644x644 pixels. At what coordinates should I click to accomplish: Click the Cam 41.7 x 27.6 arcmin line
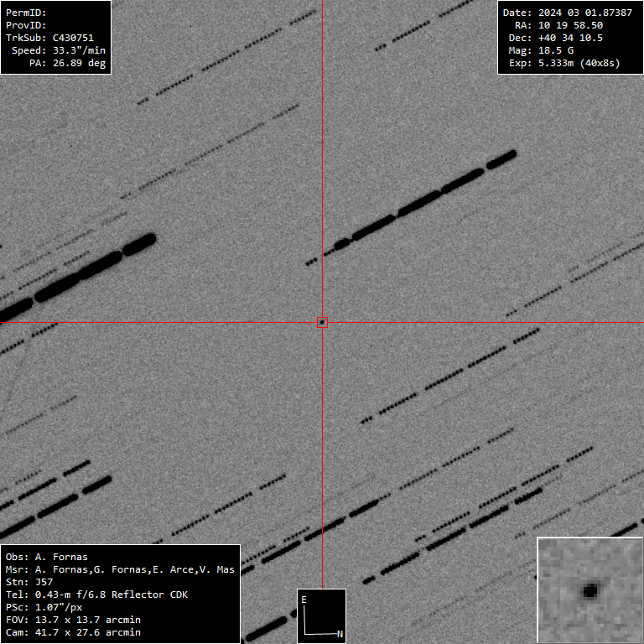[x=73, y=632]
